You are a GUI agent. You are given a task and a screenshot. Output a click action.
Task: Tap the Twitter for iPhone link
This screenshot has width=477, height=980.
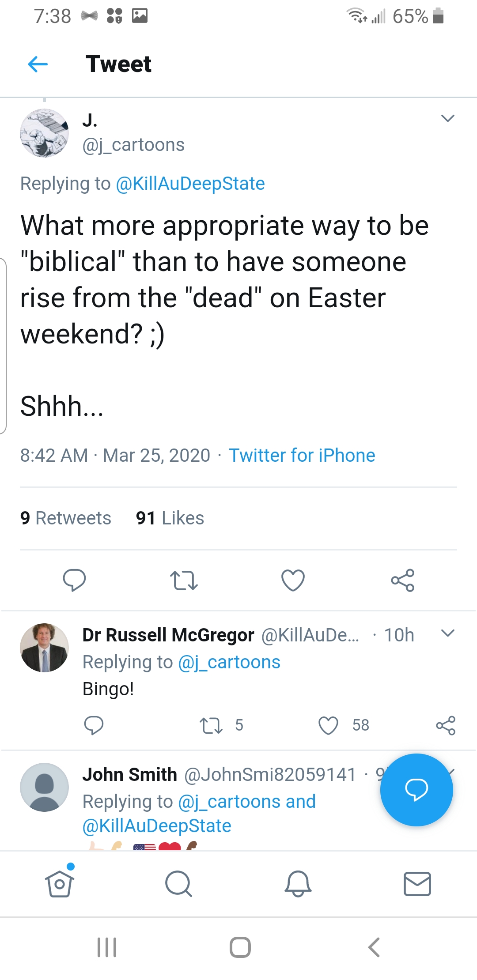click(x=302, y=456)
